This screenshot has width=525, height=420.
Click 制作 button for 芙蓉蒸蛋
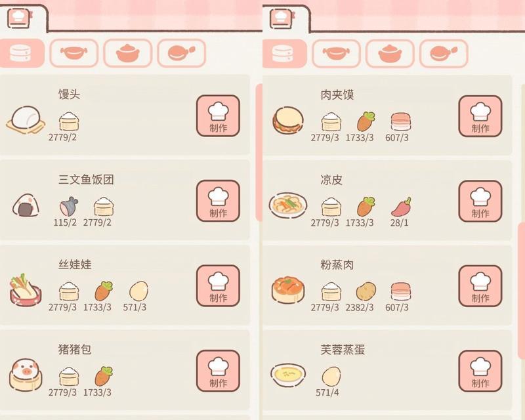480,371
